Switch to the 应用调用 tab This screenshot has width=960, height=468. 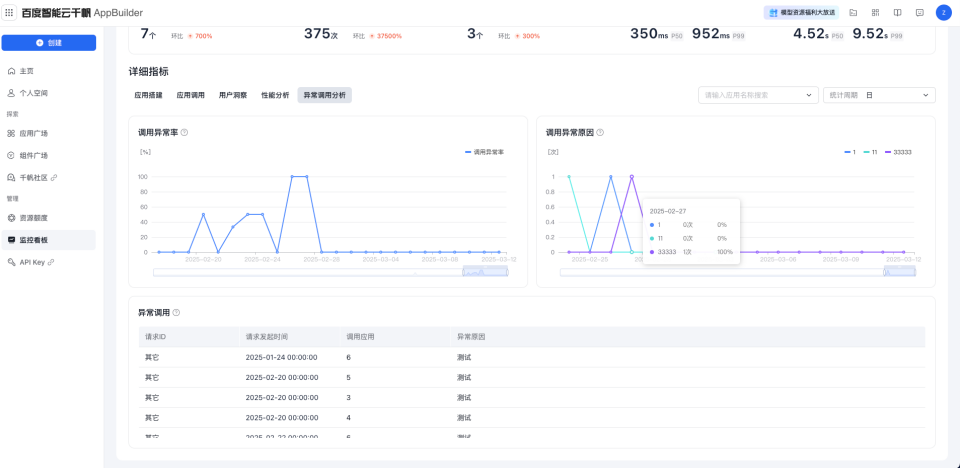tap(190, 96)
